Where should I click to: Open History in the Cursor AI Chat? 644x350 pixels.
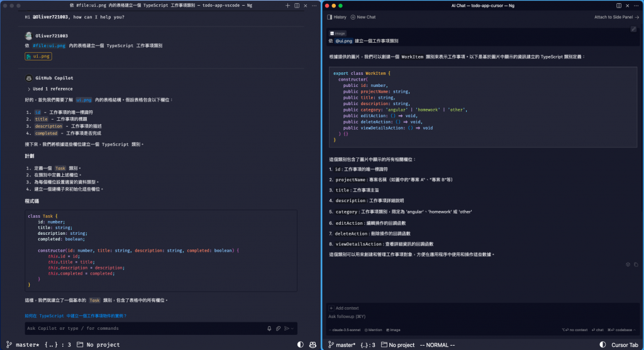337,17
